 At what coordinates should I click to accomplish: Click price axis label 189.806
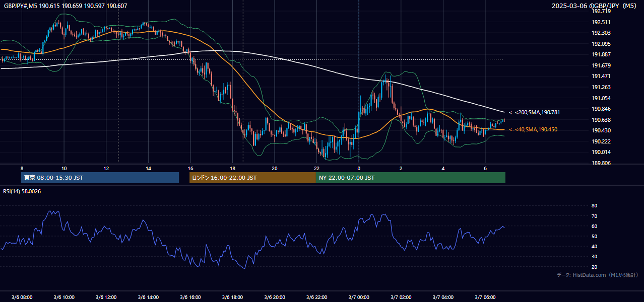(601, 163)
